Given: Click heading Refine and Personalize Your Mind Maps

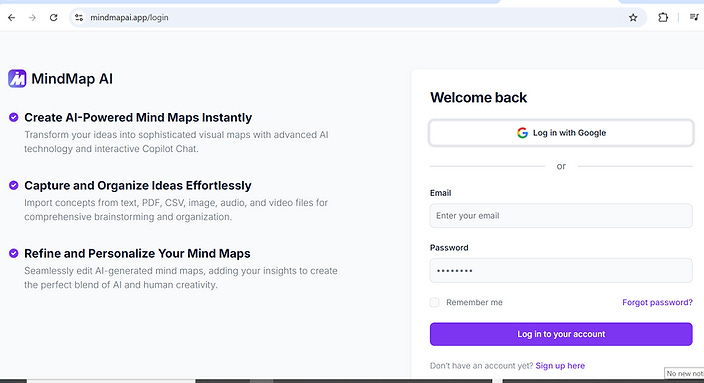Looking at the screenshot, I should tap(137, 253).
